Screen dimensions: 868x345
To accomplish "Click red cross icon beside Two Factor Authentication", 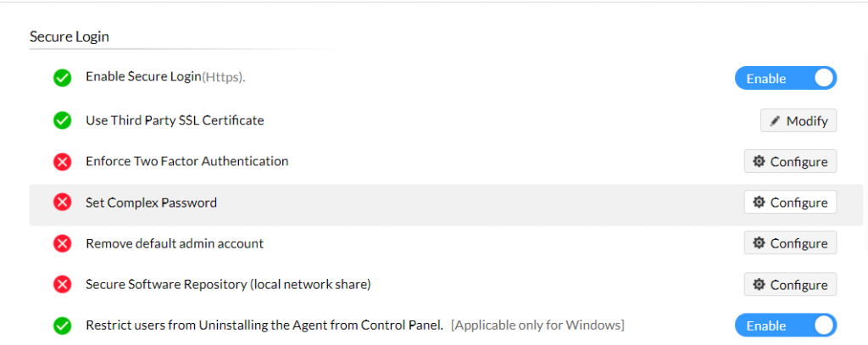I will [x=62, y=162].
